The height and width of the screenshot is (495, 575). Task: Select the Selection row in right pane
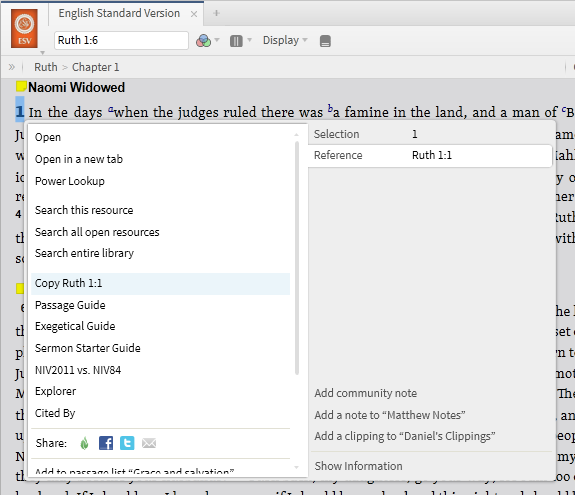[x=431, y=134]
